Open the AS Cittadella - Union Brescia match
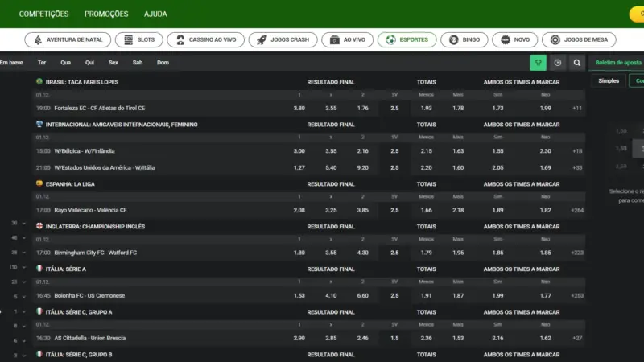644x362 pixels. click(89, 338)
